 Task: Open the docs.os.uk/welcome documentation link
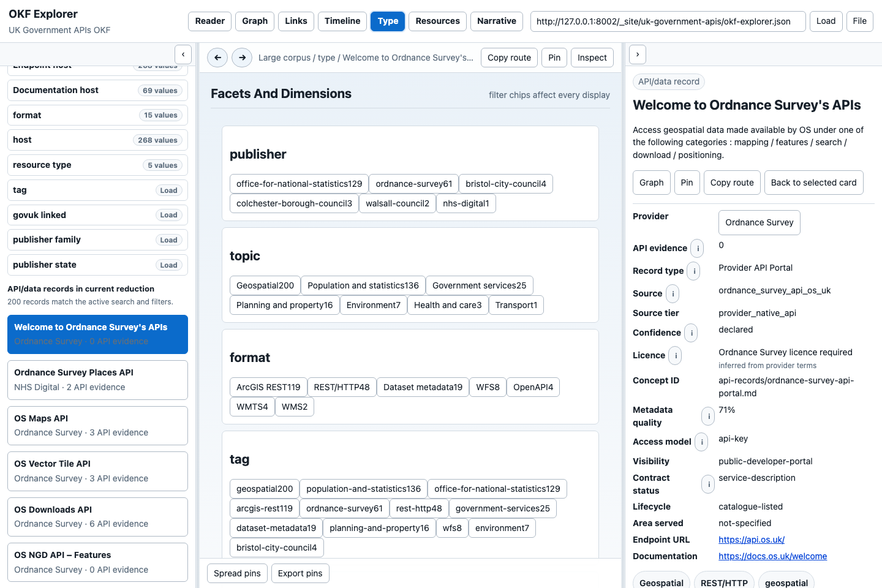[772, 556]
